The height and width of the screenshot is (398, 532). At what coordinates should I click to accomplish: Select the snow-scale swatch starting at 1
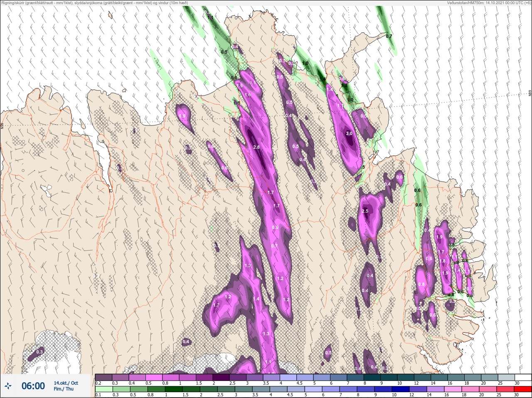click(x=188, y=377)
